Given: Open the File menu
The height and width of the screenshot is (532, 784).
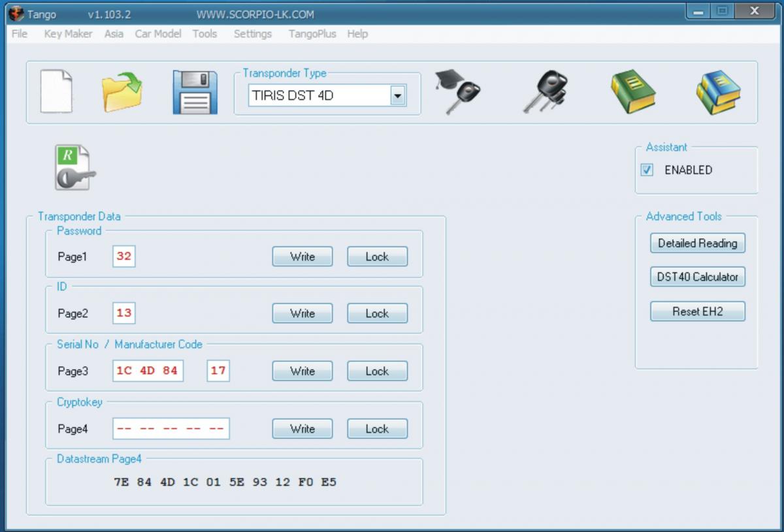Looking at the screenshot, I should pyautogui.click(x=20, y=34).
